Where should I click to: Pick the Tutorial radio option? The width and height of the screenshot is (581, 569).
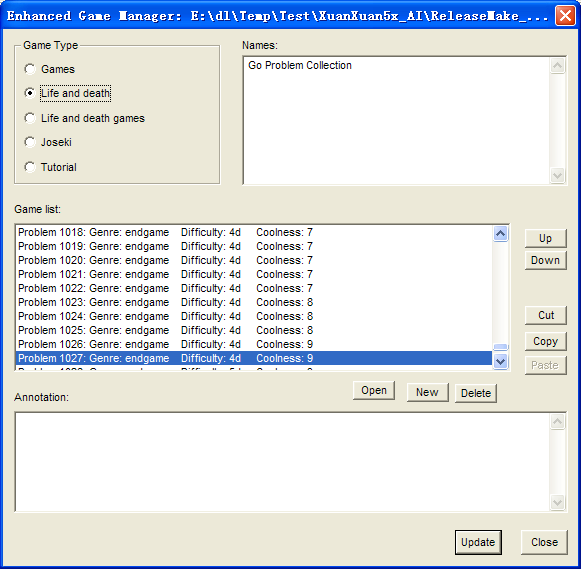point(30,167)
